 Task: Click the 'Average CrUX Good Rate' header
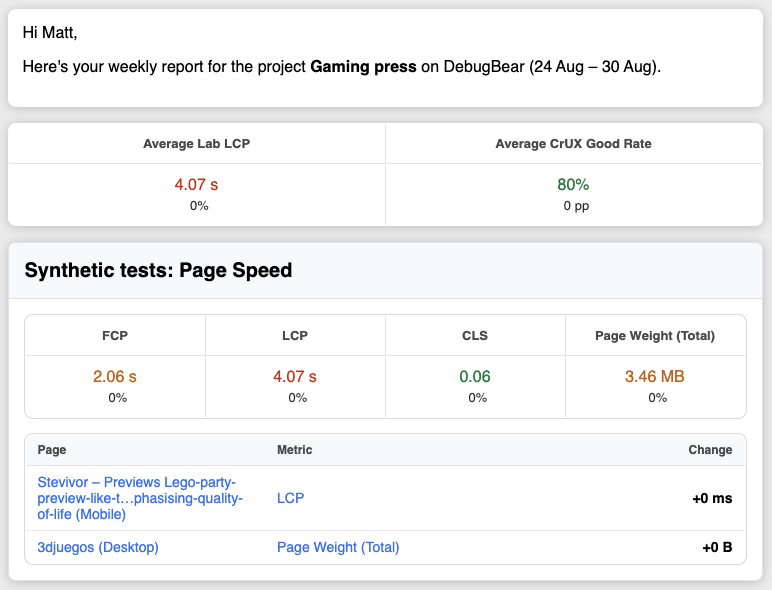573,143
